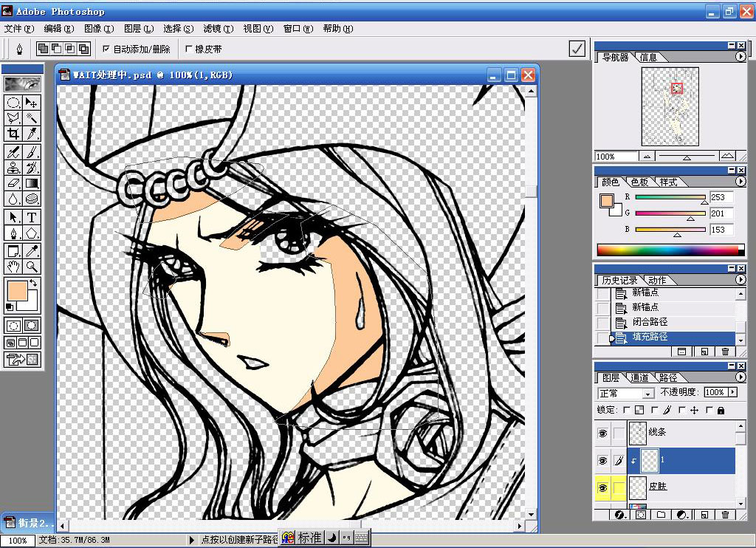This screenshot has width=756, height=548.
Task: Click the Navigator zoom percentage field
Action: click(616, 157)
